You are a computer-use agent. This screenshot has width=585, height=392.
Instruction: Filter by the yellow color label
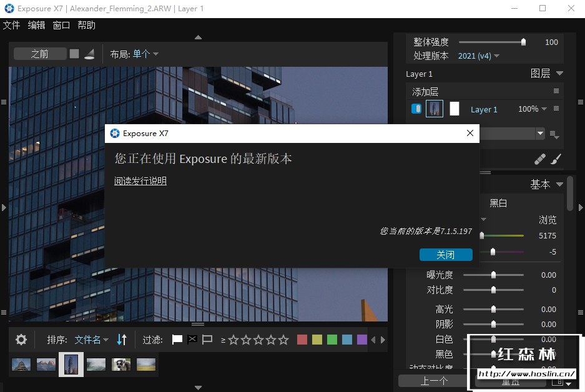click(317, 340)
